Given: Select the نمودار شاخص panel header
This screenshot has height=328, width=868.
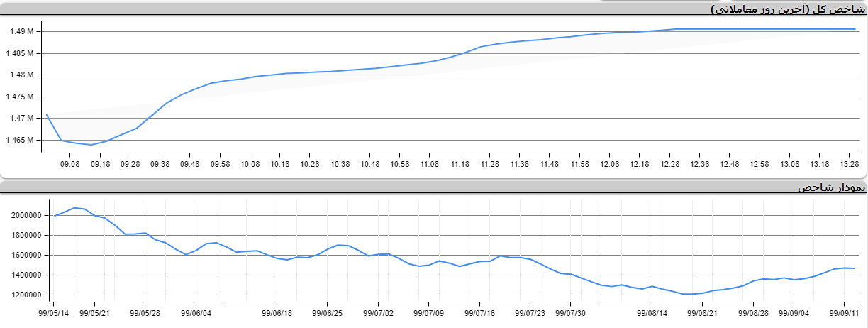Looking at the screenshot, I should click(x=831, y=187).
